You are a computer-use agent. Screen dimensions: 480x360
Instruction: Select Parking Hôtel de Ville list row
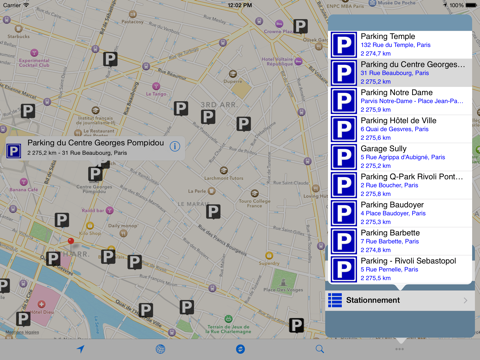coord(400,129)
